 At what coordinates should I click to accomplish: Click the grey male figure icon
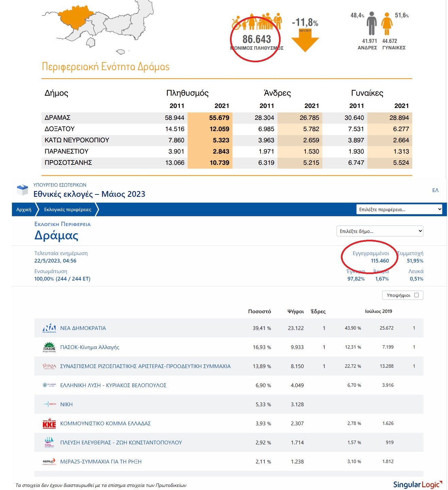point(371,23)
